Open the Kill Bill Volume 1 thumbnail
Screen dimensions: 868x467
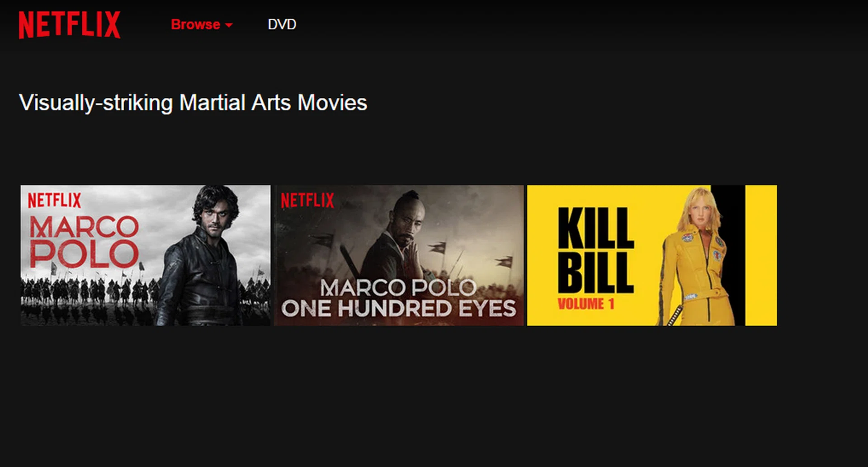(x=652, y=255)
